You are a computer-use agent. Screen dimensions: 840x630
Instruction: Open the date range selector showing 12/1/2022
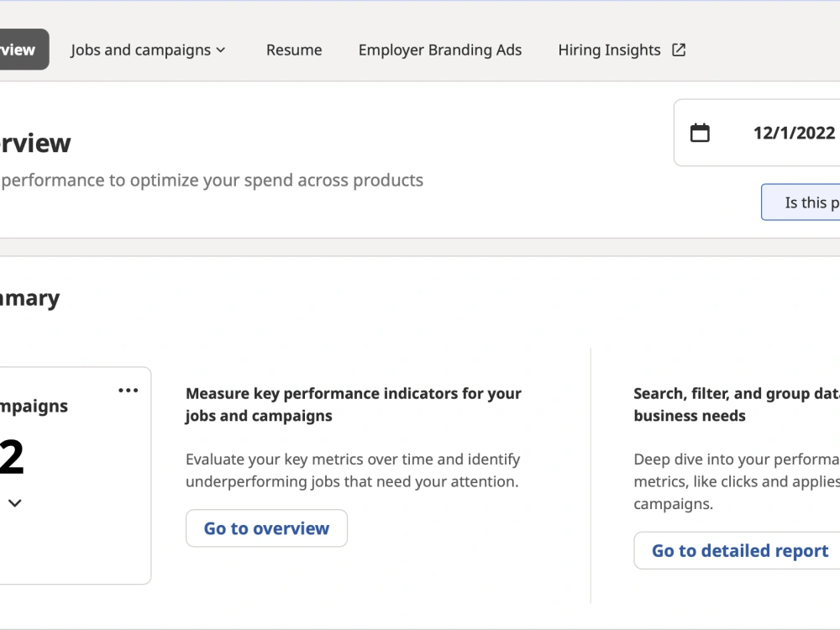click(781, 132)
